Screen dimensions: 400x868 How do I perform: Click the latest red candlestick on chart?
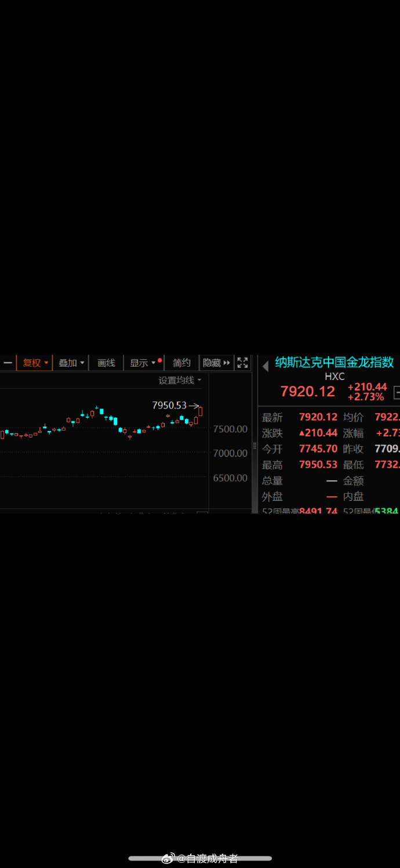click(x=201, y=411)
